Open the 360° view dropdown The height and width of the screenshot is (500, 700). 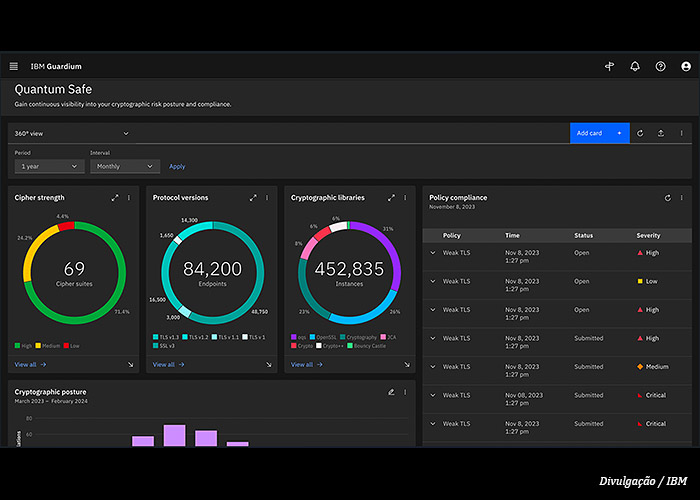(71, 133)
